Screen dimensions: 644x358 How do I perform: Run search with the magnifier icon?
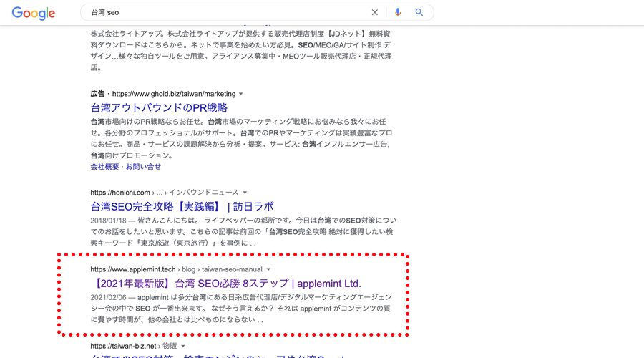[x=419, y=12]
